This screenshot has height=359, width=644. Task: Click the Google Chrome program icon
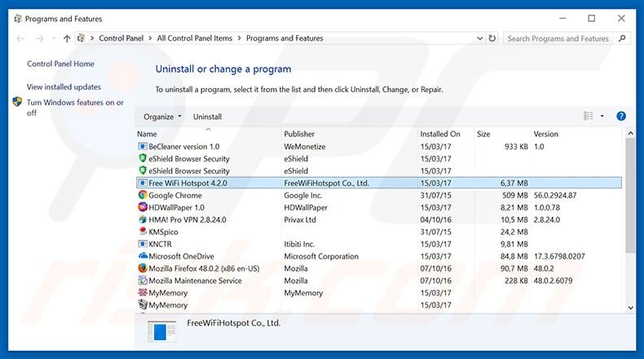click(x=143, y=195)
